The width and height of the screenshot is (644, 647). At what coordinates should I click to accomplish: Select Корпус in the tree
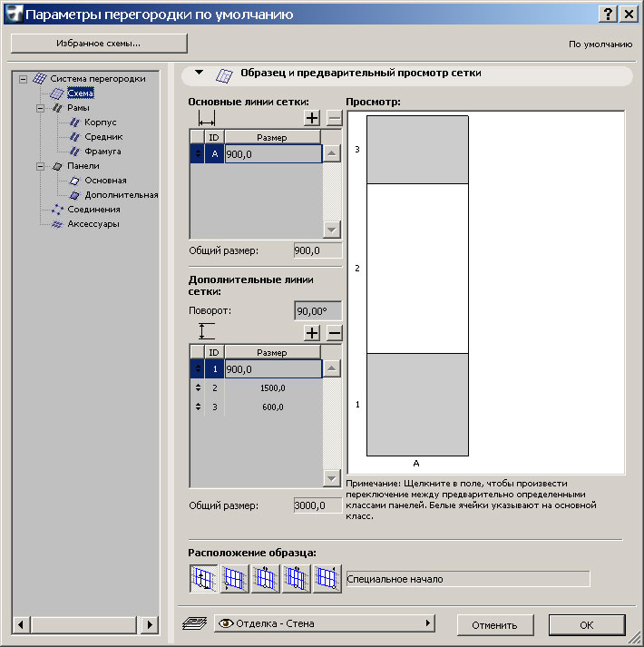[x=100, y=123]
